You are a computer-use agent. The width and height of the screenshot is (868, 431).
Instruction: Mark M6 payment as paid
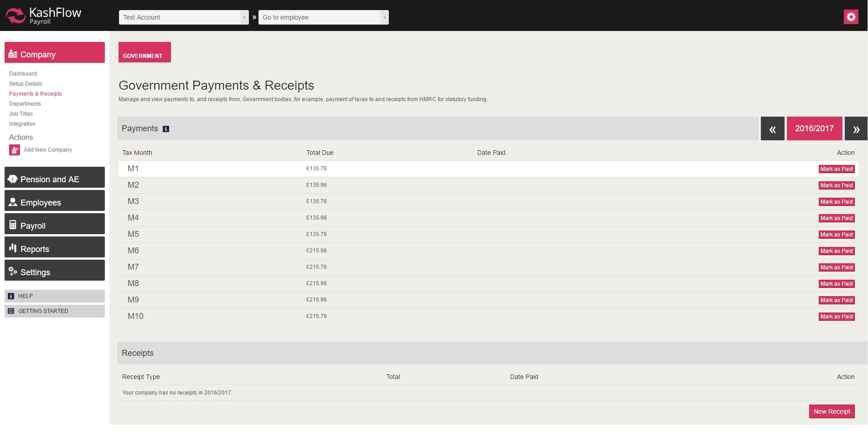point(837,251)
